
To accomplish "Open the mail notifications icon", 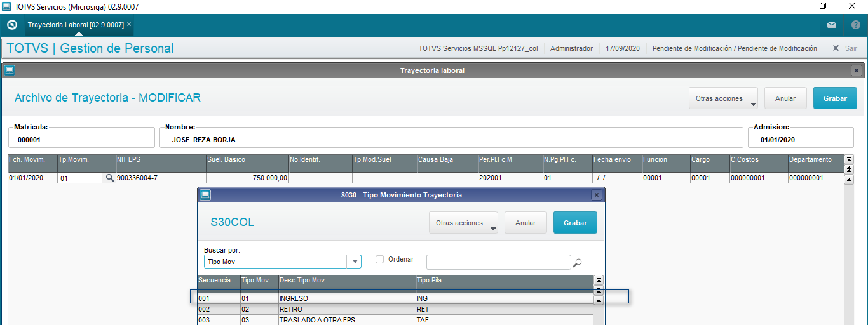I will pos(832,25).
